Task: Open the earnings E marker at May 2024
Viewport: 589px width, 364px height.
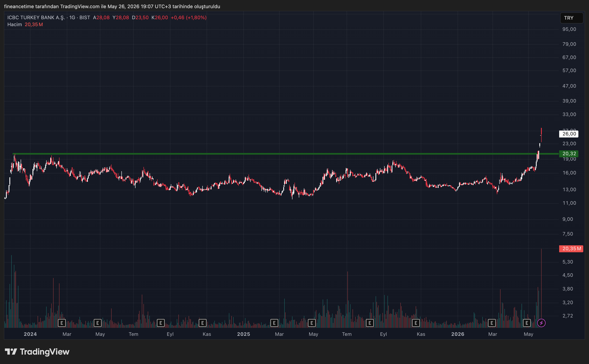Action: pyautogui.click(x=97, y=323)
